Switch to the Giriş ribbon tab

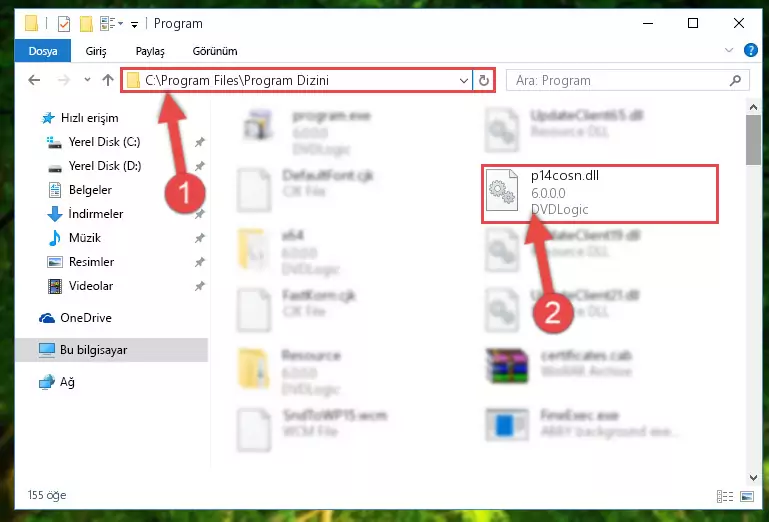(x=96, y=51)
